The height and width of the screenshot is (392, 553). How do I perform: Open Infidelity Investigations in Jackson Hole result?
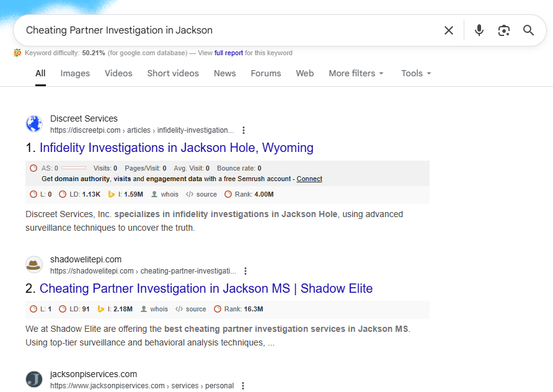coord(176,148)
